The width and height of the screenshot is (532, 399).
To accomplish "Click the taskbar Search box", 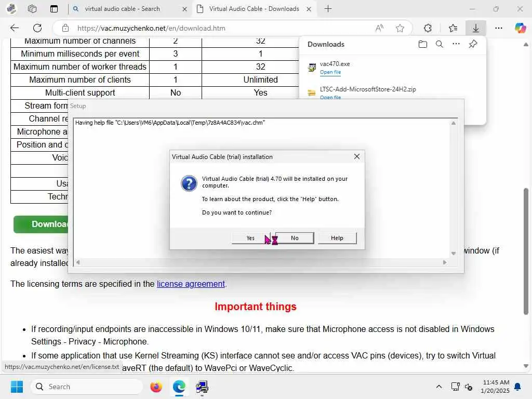I will click(x=87, y=387).
